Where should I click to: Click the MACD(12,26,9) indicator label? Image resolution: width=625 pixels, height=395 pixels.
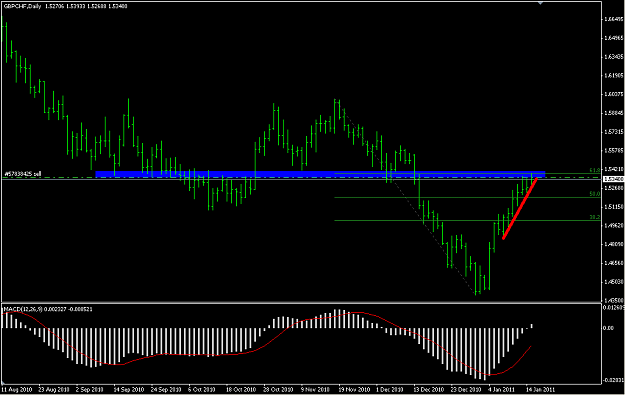click(23, 309)
